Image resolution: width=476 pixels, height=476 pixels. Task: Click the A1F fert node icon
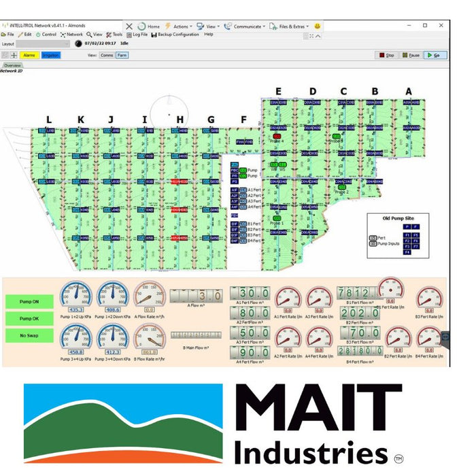click(235, 190)
